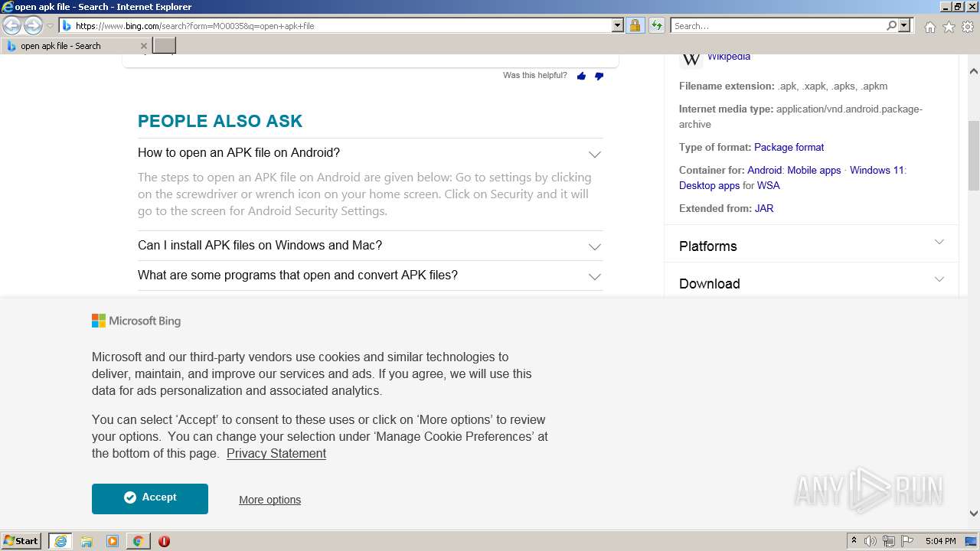Click the search magnifier icon in search box

click(891, 26)
